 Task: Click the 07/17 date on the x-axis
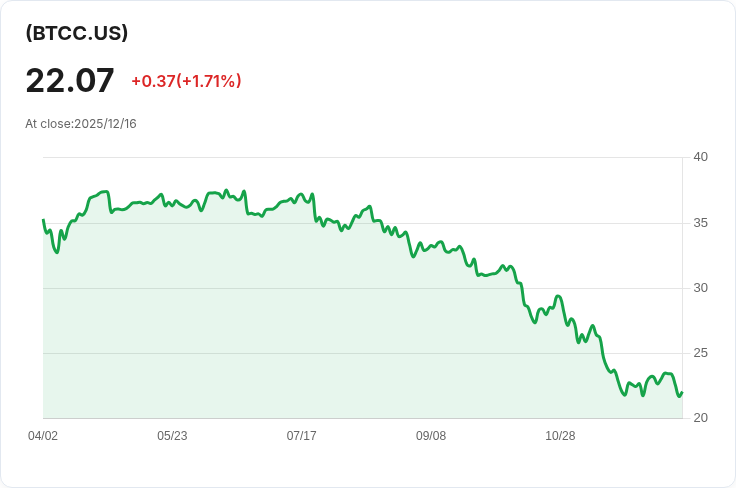coord(302,436)
